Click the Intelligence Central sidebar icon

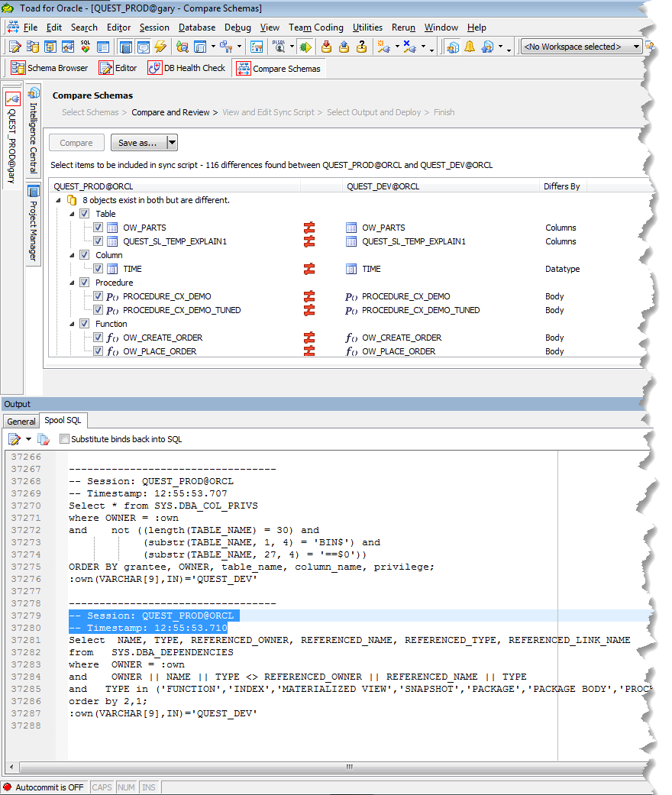click(x=34, y=92)
